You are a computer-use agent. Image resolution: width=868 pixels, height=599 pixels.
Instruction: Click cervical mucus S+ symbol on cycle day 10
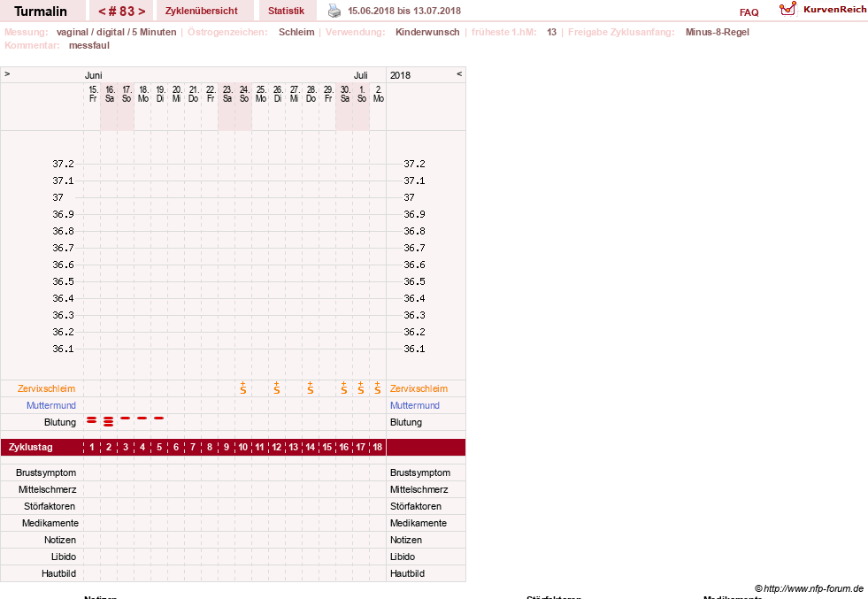tap(243, 388)
